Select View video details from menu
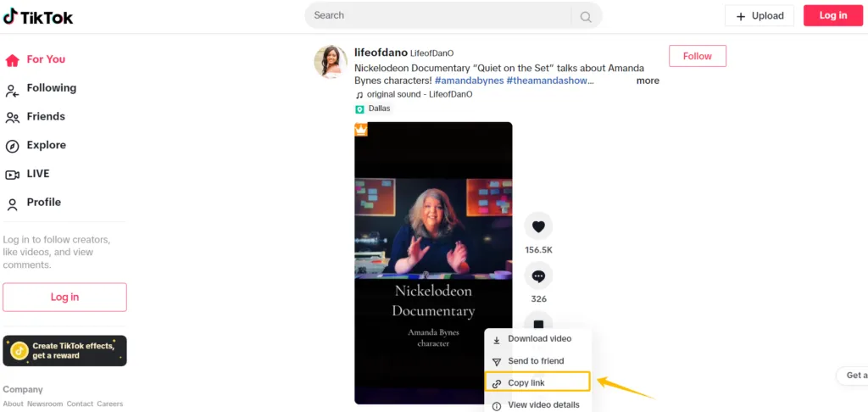Viewport: 868px width, 412px height. (538, 405)
